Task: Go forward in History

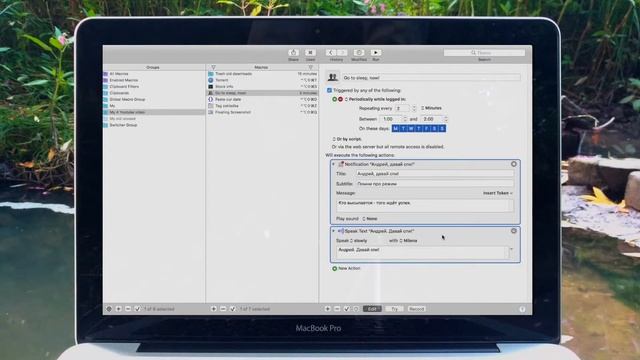Action: 342,52
